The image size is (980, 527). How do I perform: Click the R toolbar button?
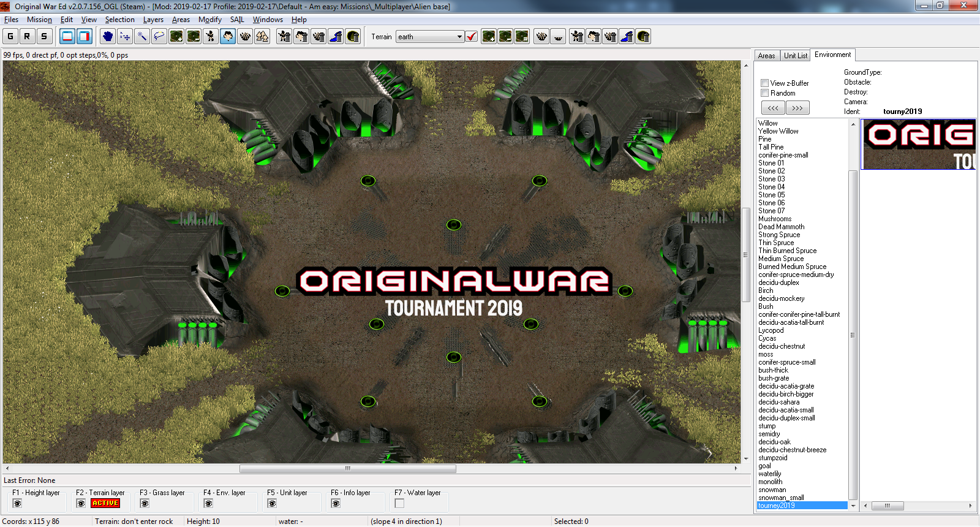click(27, 36)
